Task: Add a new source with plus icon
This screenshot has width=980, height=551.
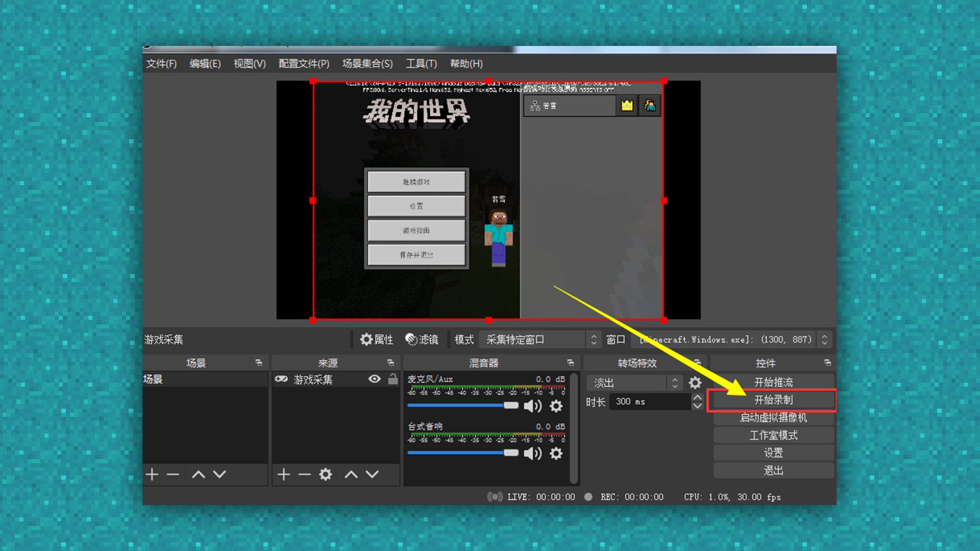Action: pyautogui.click(x=284, y=474)
